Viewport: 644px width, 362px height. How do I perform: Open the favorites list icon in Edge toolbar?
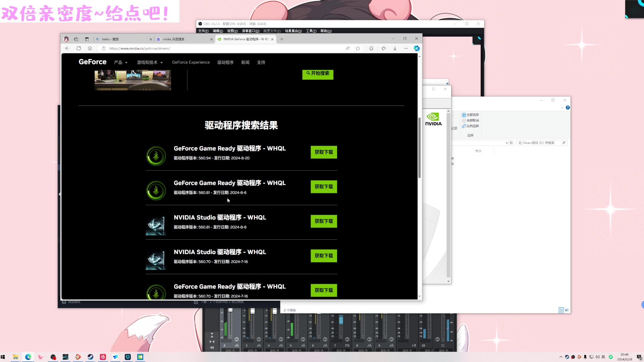tap(384, 48)
